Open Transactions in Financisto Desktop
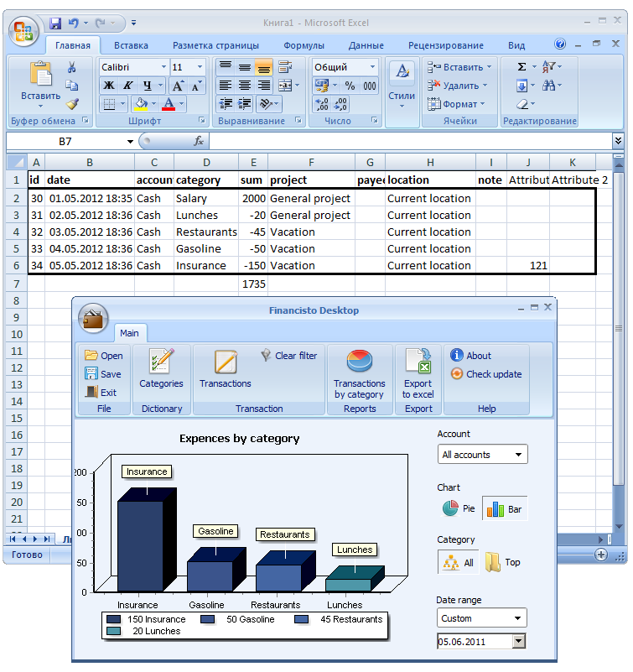The image size is (633, 672). point(226,368)
